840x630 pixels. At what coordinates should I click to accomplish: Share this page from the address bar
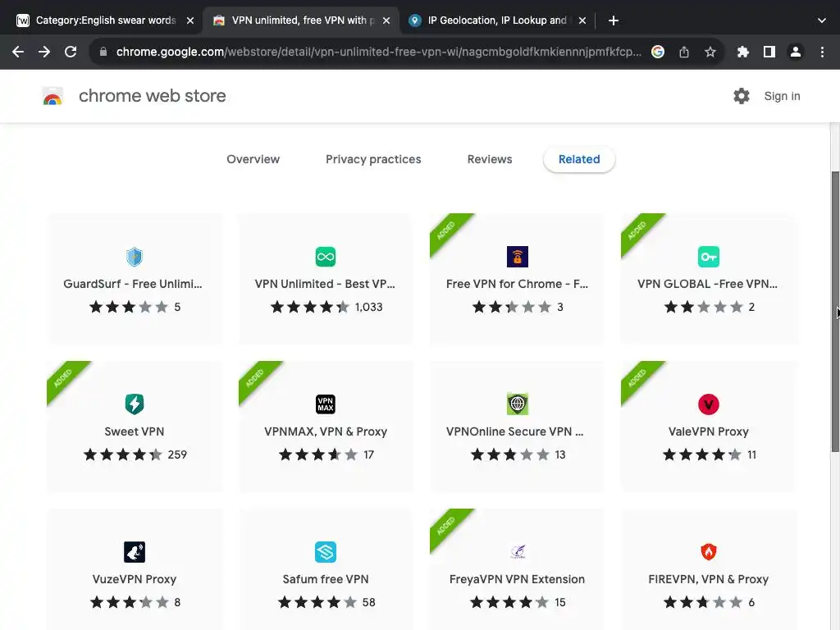click(683, 52)
